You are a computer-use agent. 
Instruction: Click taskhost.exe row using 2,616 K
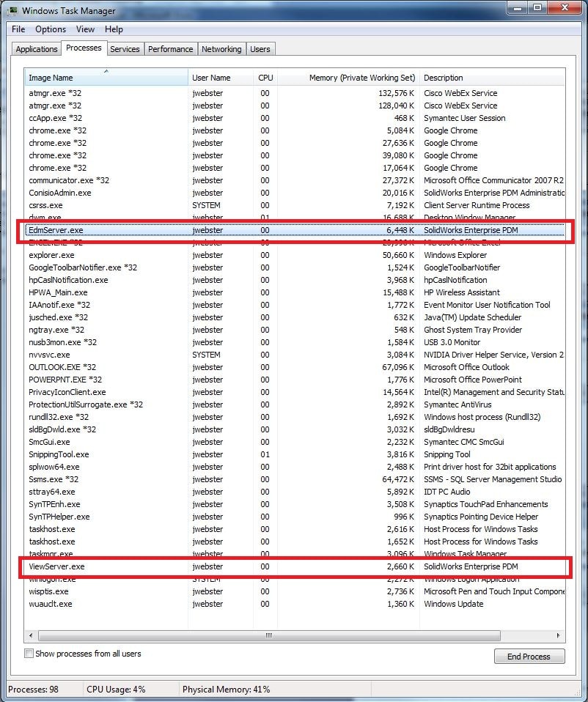click(295, 529)
